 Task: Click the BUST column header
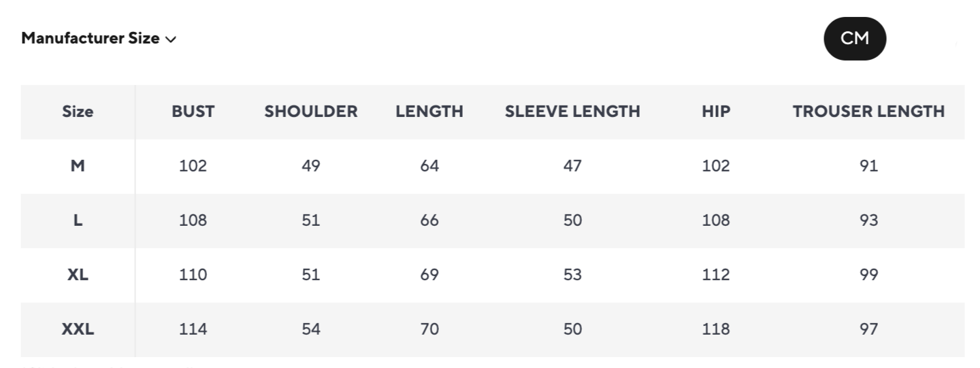(x=193, y=112)
